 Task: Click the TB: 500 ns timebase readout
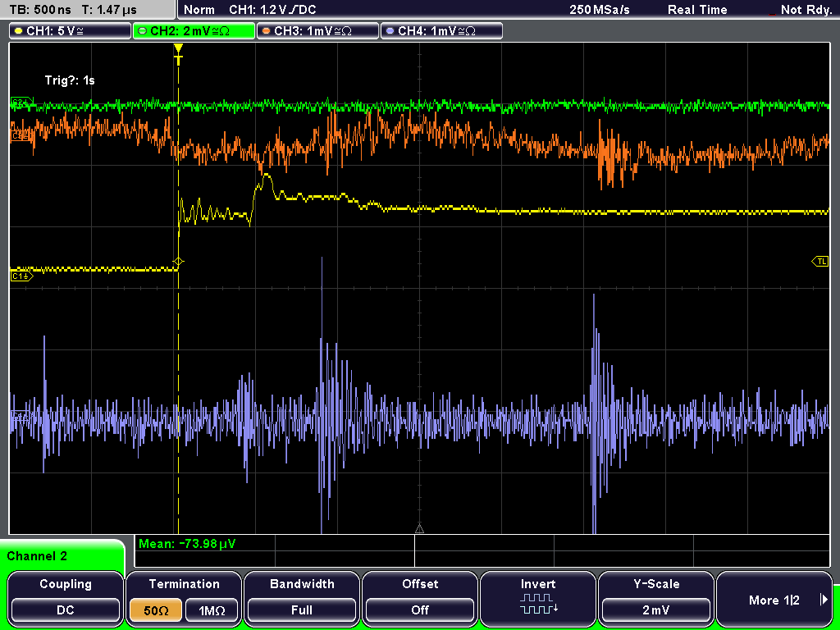(x=41, y=10)
